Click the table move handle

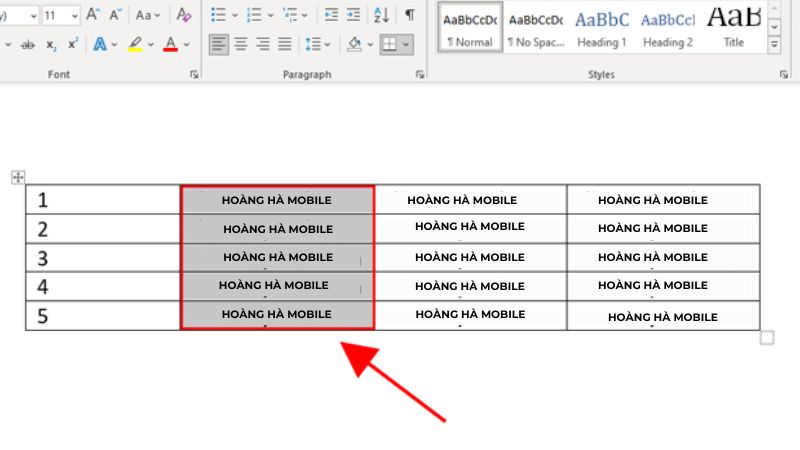[x=17, y=177]
